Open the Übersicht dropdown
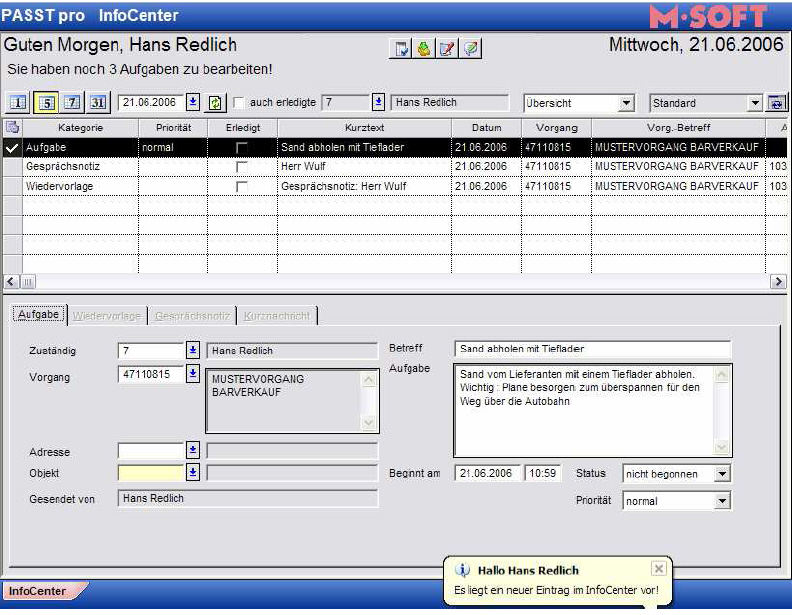Viewport: 792px width, 615px height. pyautogui.click(x=626, y=103)
